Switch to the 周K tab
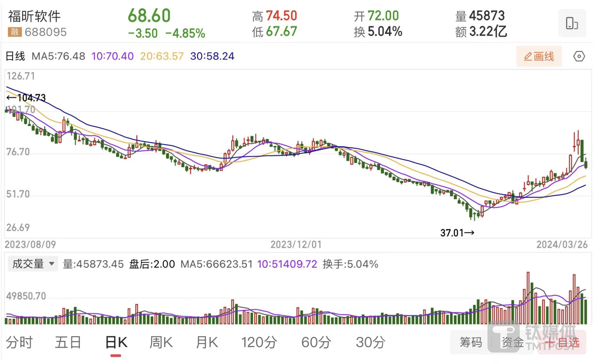This screenshot has width=601, height=364. (161, 342)
